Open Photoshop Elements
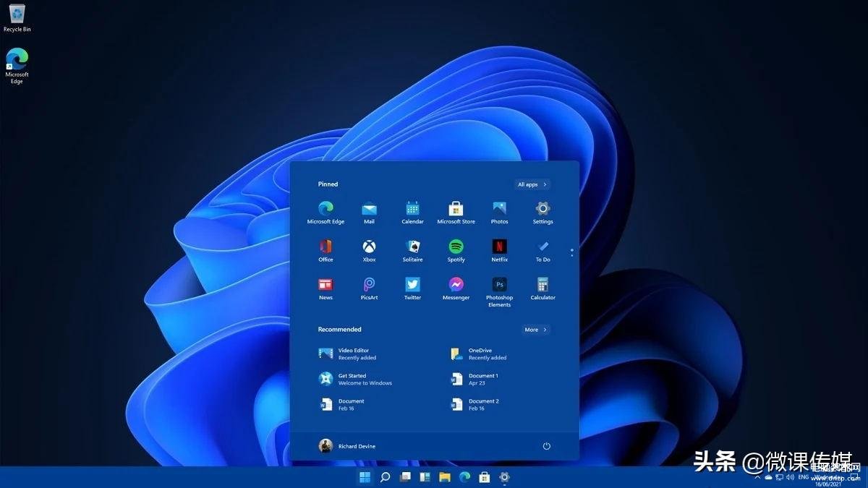Viewport: 868px width, 488px height. coord(499,292)
